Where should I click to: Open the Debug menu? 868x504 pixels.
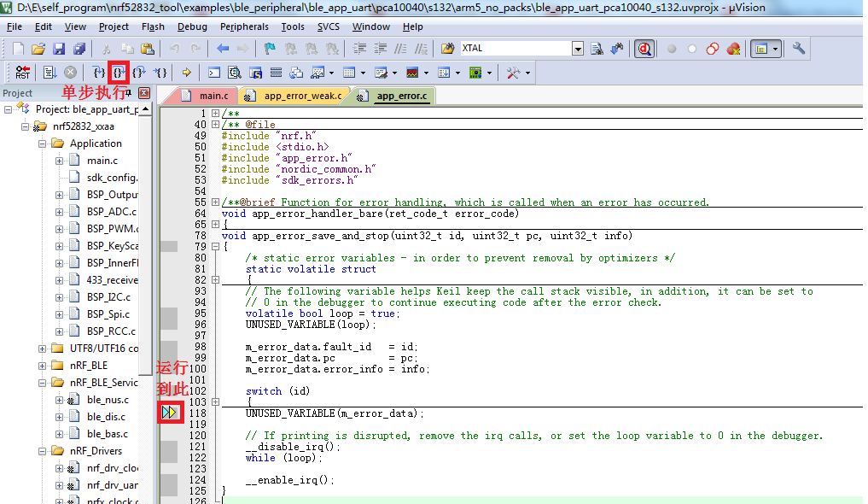click(x=192, y=26)
